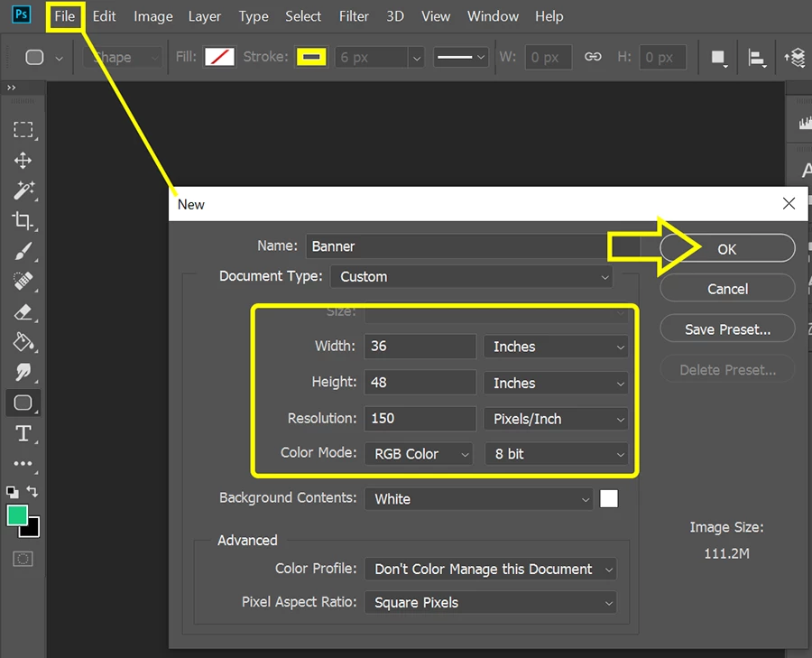Open the Help menu
The height and width of the screenshot is (658, 812).
(549, 16)
